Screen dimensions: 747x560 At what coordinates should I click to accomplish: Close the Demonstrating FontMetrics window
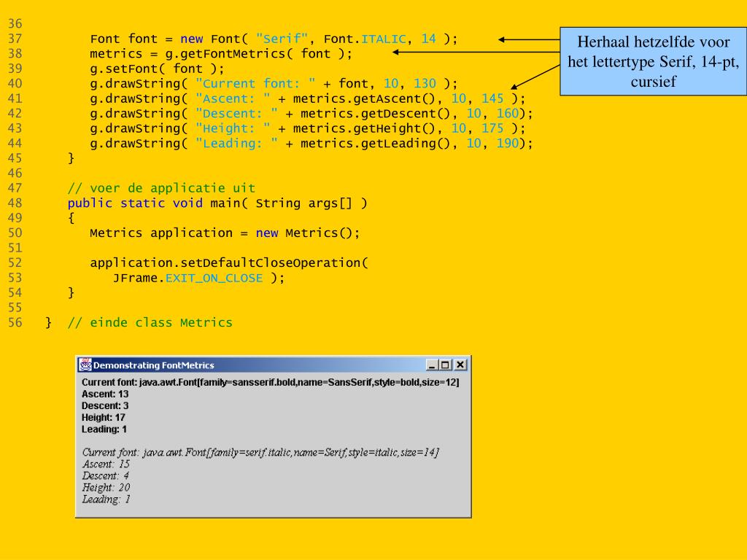pos(460,365)
